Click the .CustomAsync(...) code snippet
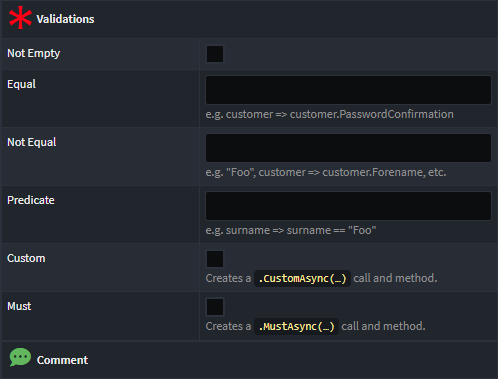 tap(302, 278)
